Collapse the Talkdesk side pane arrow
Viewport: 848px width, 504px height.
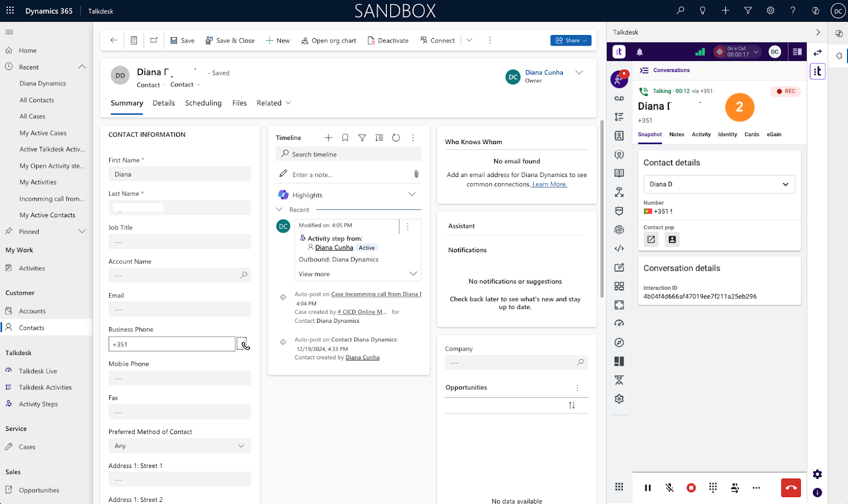click(818, 32)
